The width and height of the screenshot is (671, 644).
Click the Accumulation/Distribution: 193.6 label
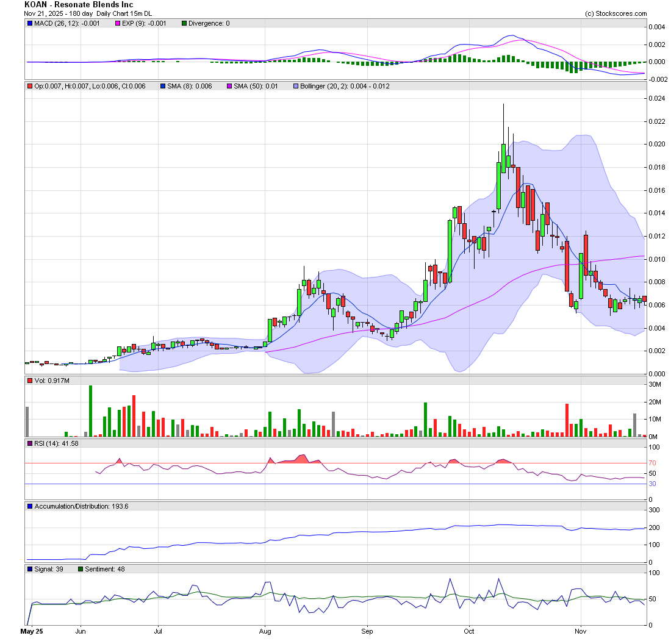[x=81, y=506]
